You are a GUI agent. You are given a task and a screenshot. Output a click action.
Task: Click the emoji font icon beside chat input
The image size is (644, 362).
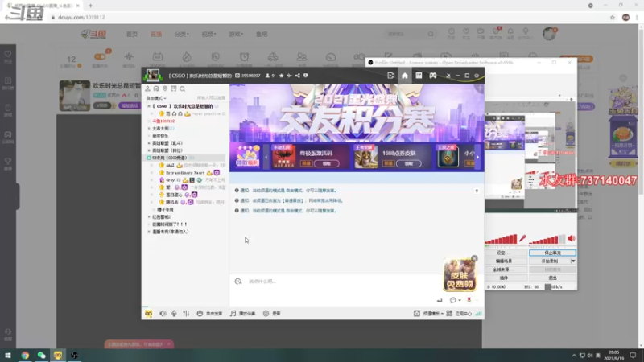238,281
